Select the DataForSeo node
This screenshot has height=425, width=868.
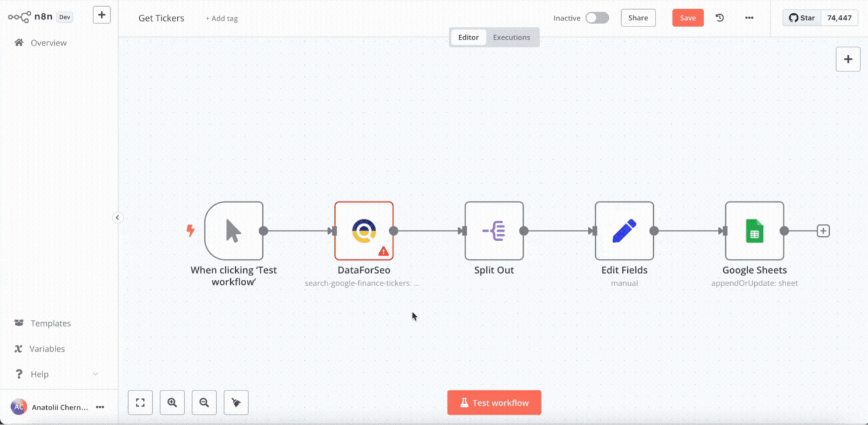pos(364,231)
